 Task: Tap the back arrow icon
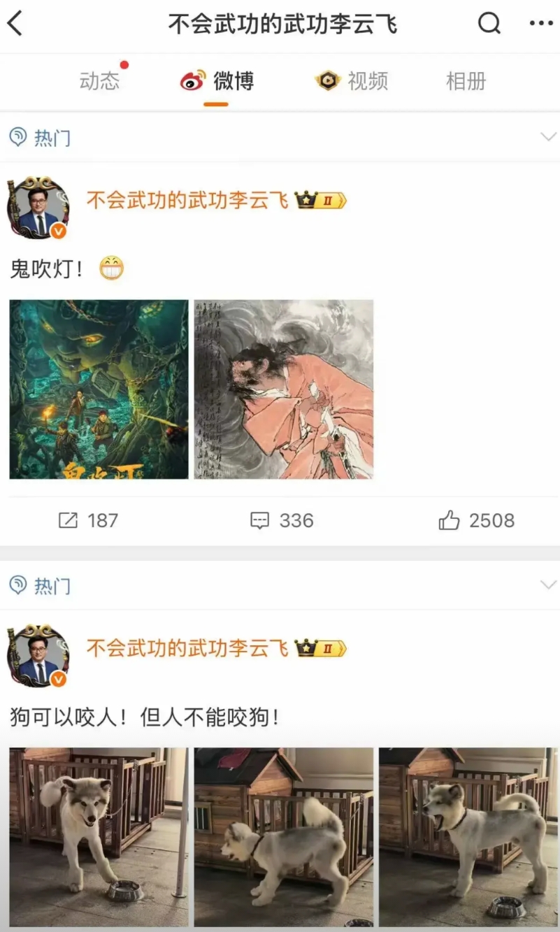(x=15, y=24)
